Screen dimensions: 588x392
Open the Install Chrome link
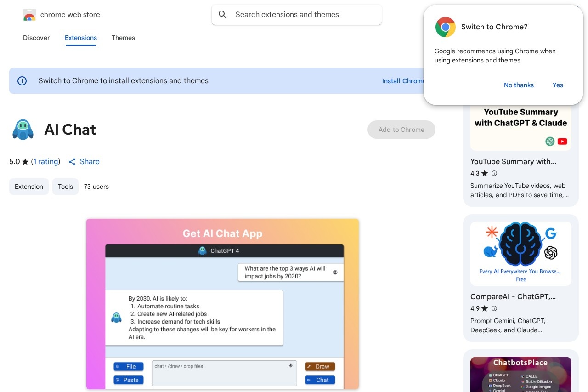(x=403, y=81)
